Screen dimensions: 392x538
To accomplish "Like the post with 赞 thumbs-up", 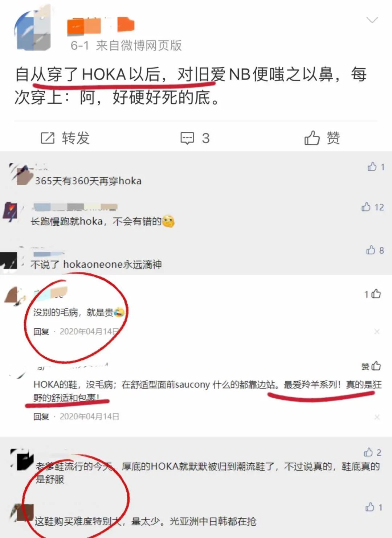I will tap(312, 138).
